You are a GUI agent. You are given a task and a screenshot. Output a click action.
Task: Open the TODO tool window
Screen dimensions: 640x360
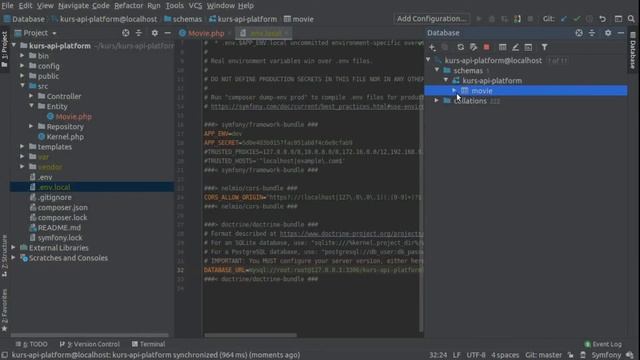[31, 344]
